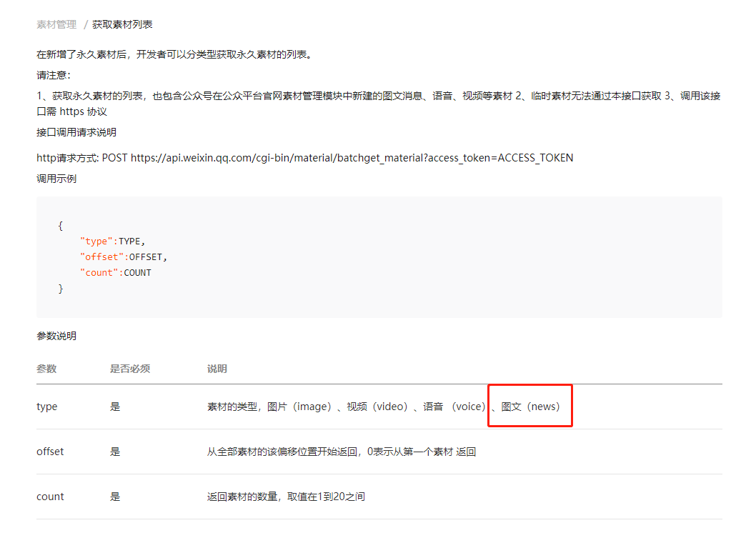Click the 素材管理 breadcrumb link
Image resolution: width=756 pixels, height=543 pixels.
coord(56,24)
